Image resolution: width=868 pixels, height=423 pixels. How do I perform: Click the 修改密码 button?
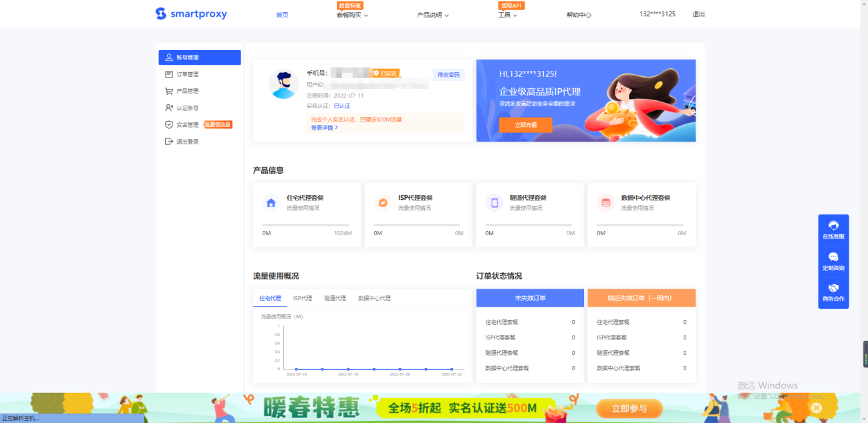point(448,75)
